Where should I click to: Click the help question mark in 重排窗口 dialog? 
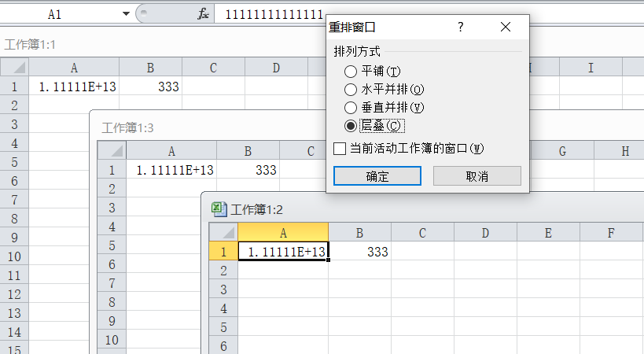[x=461, y=28]
